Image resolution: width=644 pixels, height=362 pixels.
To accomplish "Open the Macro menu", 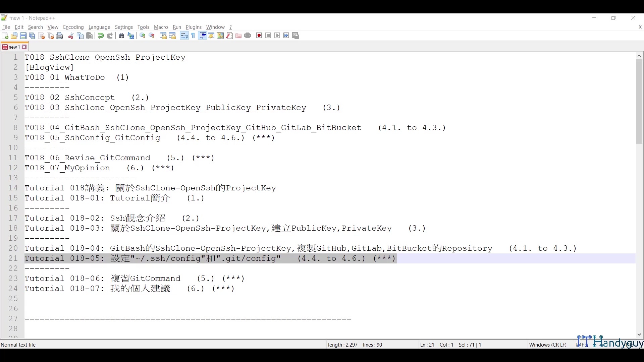I will (x=161, y=27).
